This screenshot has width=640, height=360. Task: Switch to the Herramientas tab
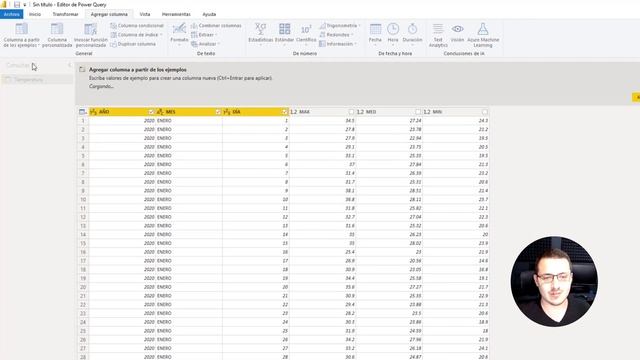coord(176,14)
